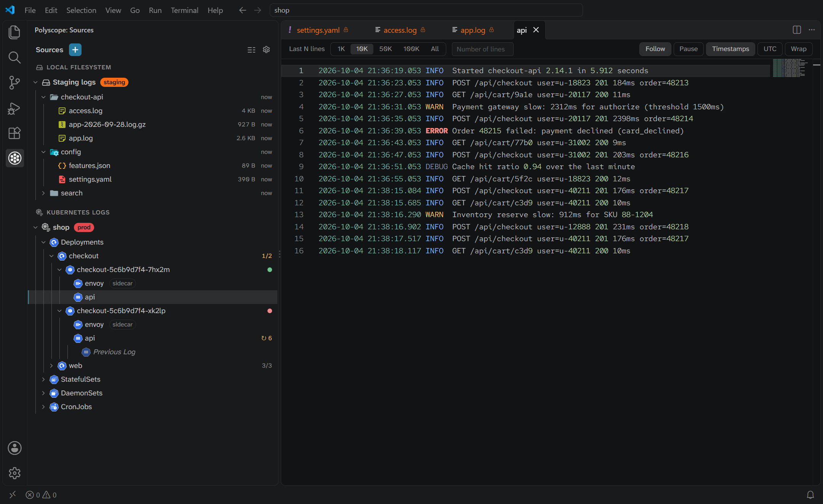823x504 pixels.
Task: Toggle Pause on the log stream
Action: 689,49
